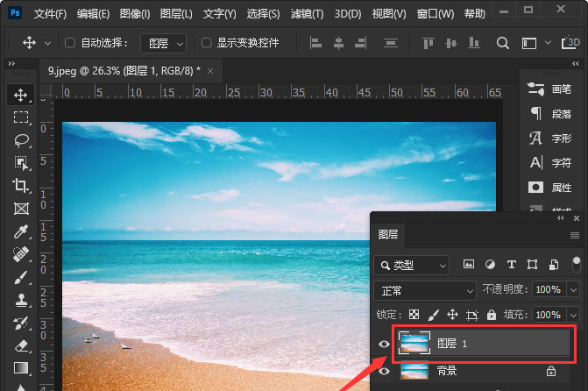This screenshot has width=588, height=391.
Task: Click align bottom edges icon
Action: coord(473,43)
